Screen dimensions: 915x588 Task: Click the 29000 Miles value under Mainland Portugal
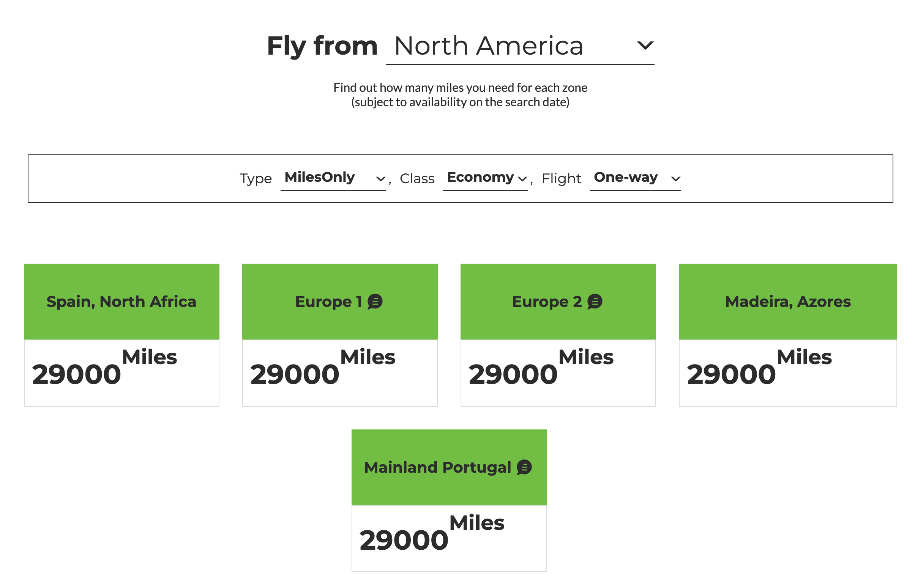pyautogui.click(x=431, y=534)
